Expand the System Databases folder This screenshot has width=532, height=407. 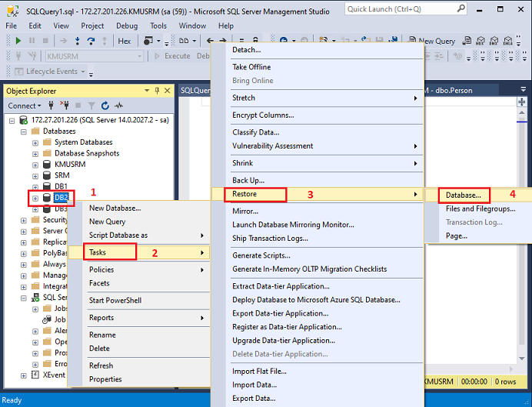coord(35,142)
